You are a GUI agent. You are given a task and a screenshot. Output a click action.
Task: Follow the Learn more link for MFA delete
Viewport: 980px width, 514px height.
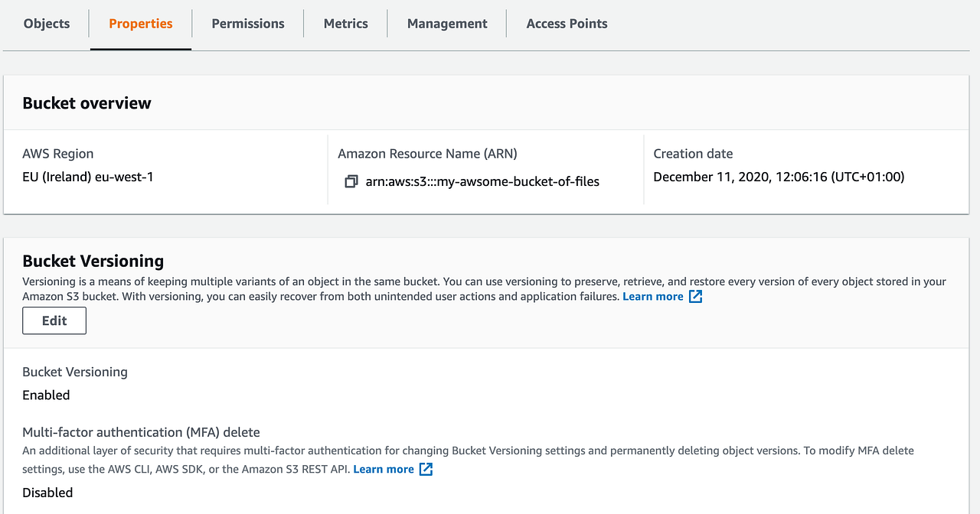point(384,470)
